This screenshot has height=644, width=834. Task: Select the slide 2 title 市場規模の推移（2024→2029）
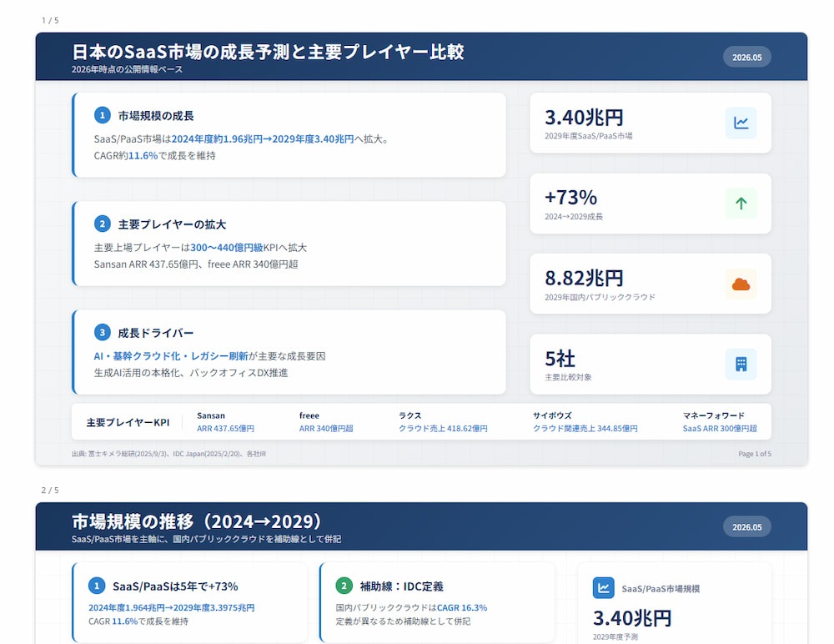coord(197,521)
